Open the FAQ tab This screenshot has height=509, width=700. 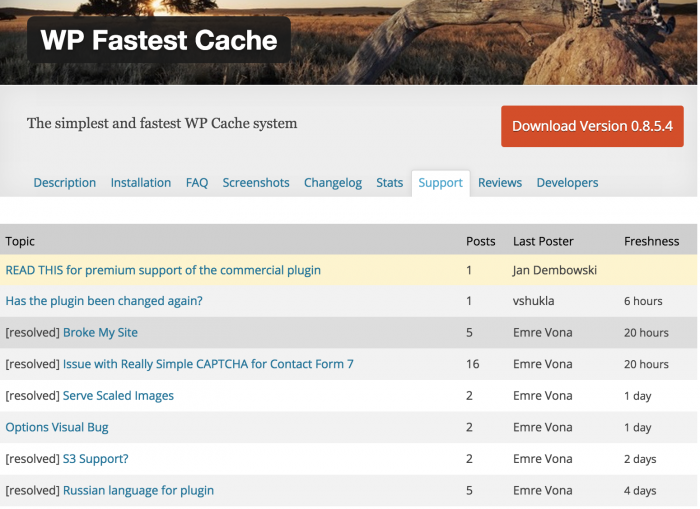197,183
